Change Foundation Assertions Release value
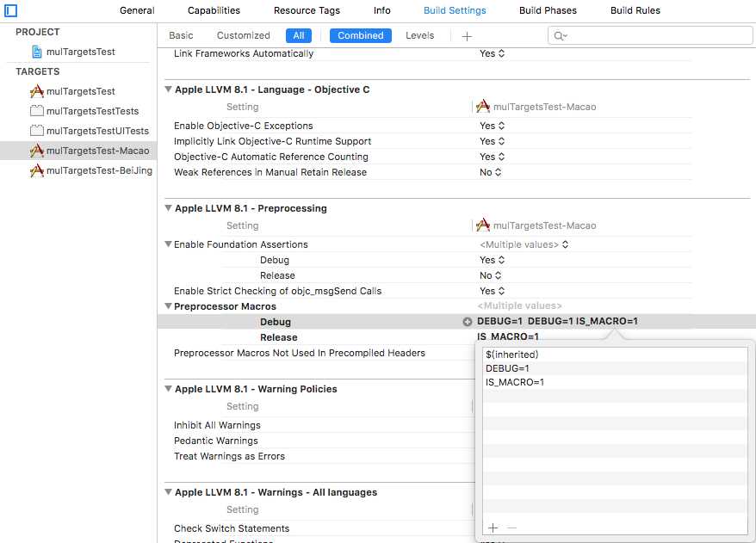 (490, 275)
